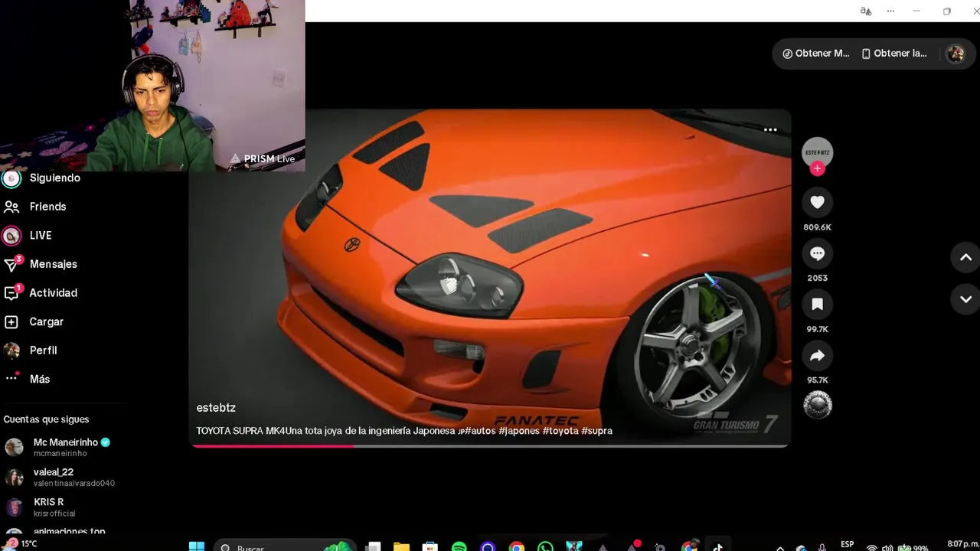Click the taskbar Buscar search box
980x551 pixels.
pyautogui.click(x=284, y=546)
